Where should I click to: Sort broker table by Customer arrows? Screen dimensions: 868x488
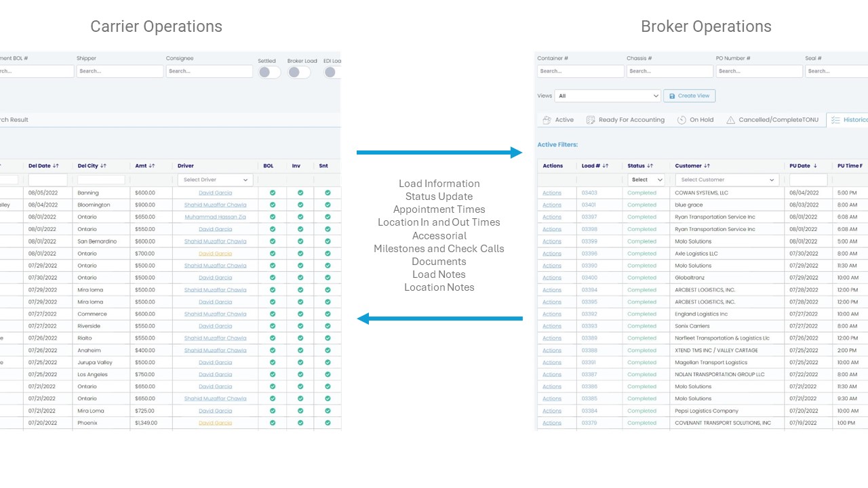coord(707,166)
